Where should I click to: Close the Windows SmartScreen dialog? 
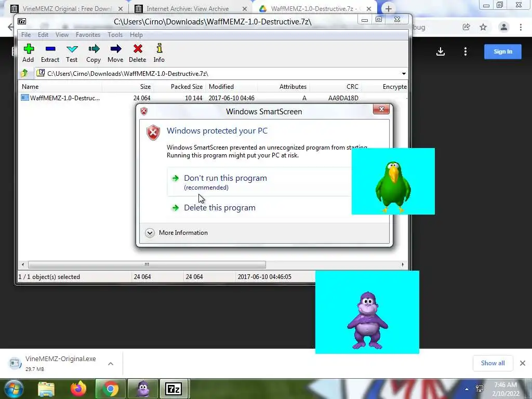(x=381, y=109)
